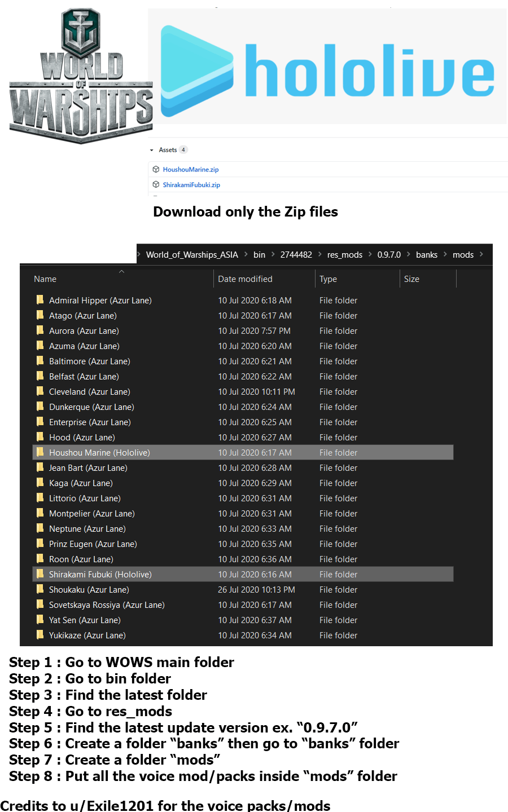Select the Shoukaku (Azur Lane) folder
This screenshot has height=812, width=508.
(243, 589)
